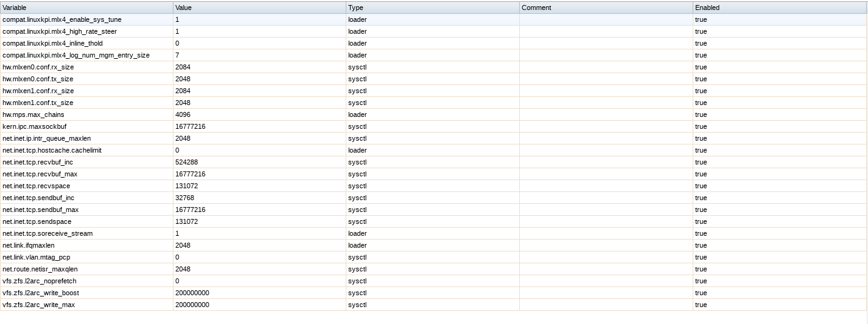Click loader type of net.link.ifqmaxlen

tap(358, 245)
